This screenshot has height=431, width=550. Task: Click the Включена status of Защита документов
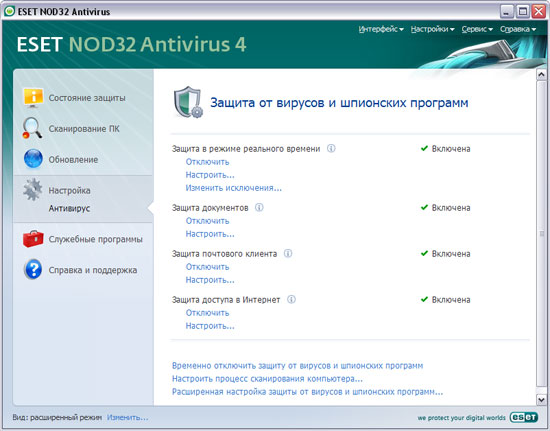pyautogui.click(x=451, y=208)
